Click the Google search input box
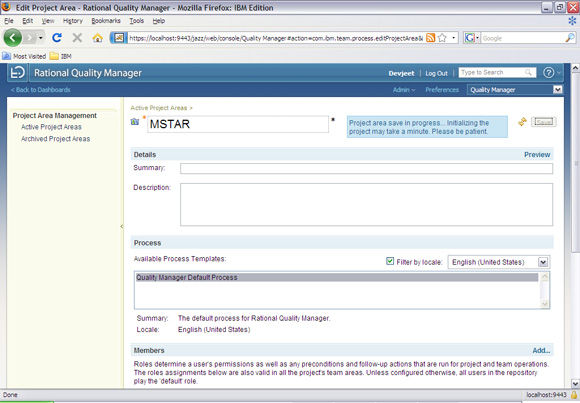This screenshot has height=403, width=580. [523, 38]
